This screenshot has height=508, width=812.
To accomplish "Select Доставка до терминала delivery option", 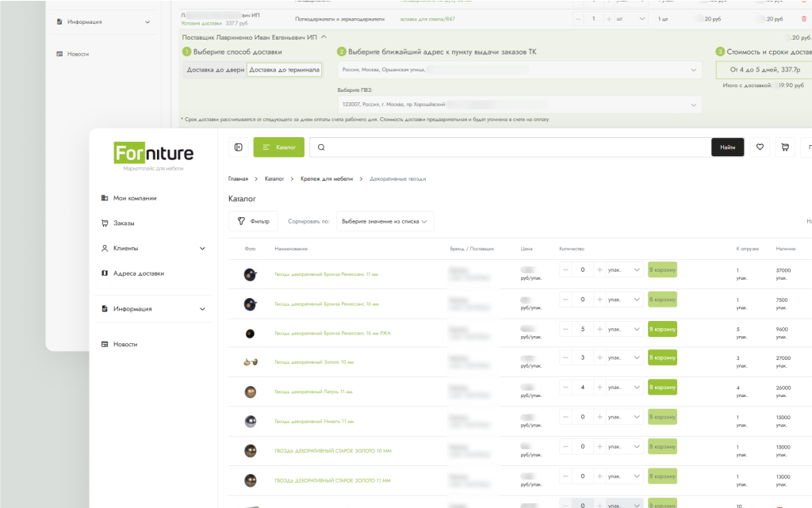I will point(284,70).
